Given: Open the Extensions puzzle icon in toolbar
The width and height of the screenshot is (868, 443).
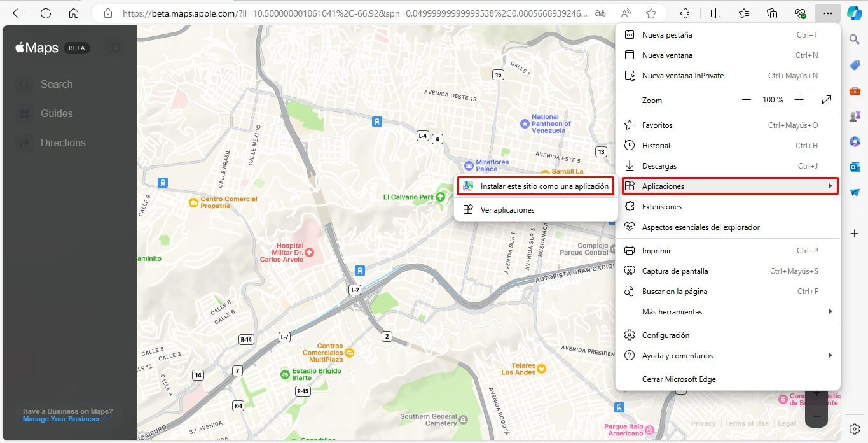Looking at the screenshot, I should (x=685, y=13).
